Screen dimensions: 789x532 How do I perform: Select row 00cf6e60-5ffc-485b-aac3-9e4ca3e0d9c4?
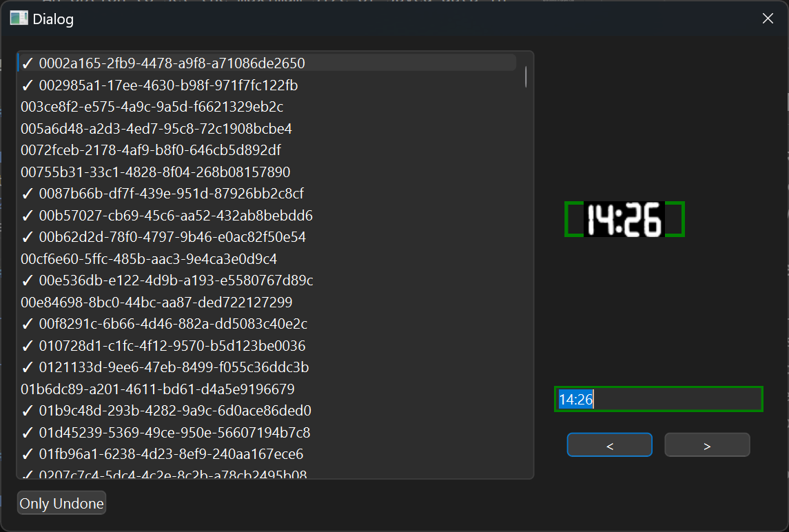coord(267,258)
